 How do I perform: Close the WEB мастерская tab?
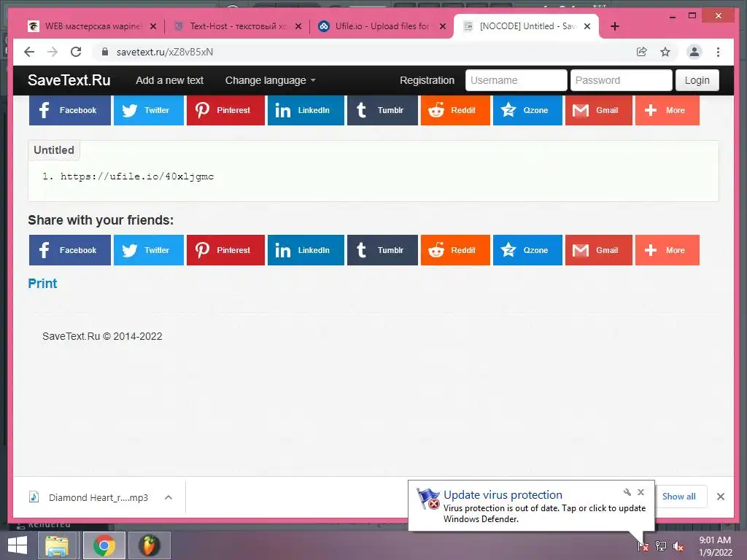point(153,26)
